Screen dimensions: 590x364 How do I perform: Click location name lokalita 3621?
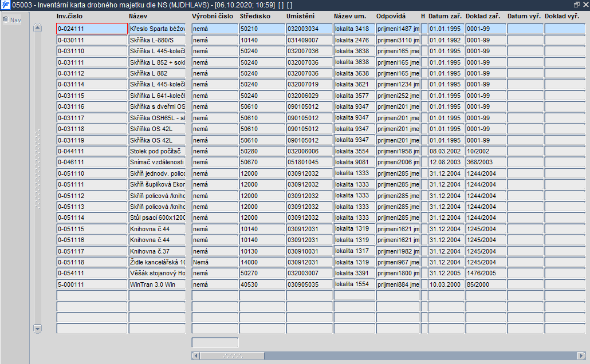pyautogui.click(x=355, y=84)
